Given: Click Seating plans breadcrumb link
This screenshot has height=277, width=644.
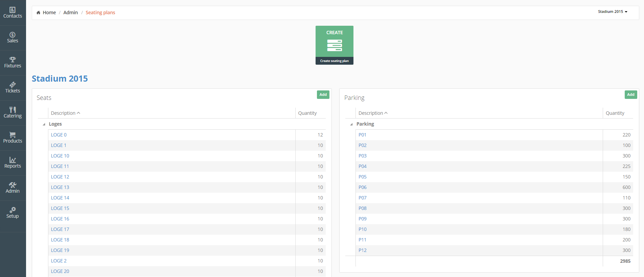Looking at the screenshot, I should click(100, 13).
